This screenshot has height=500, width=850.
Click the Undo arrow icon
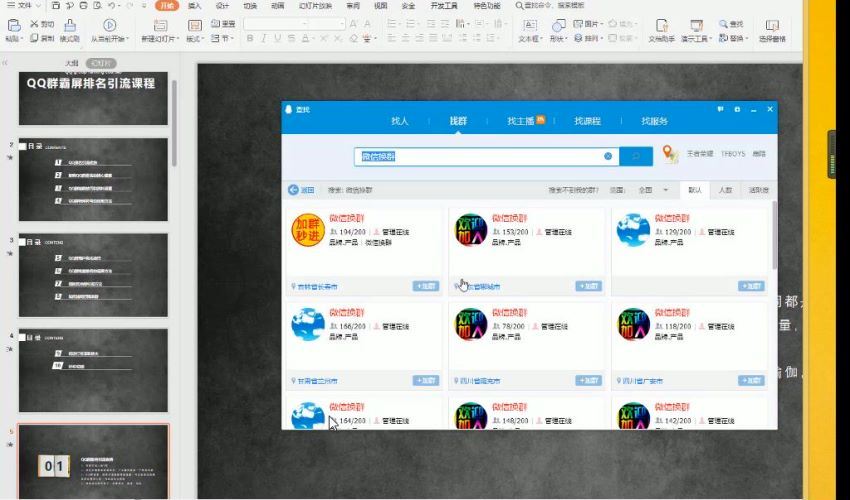point(111,5)
